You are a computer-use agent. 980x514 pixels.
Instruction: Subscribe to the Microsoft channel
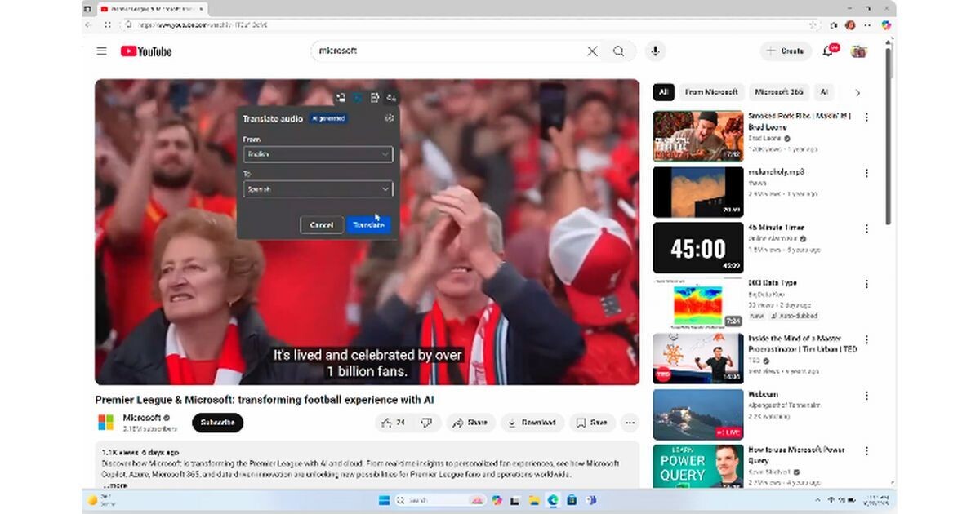(x=217, y=423)
